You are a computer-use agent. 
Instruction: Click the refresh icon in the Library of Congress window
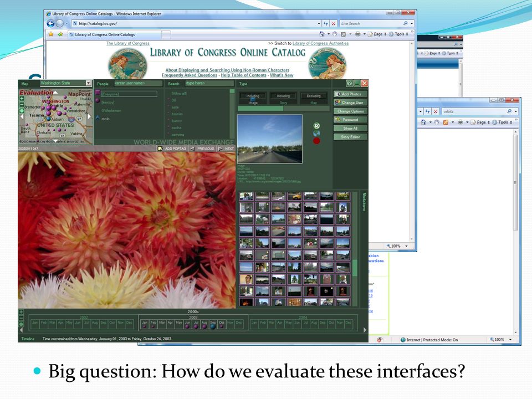click(326, 23)
